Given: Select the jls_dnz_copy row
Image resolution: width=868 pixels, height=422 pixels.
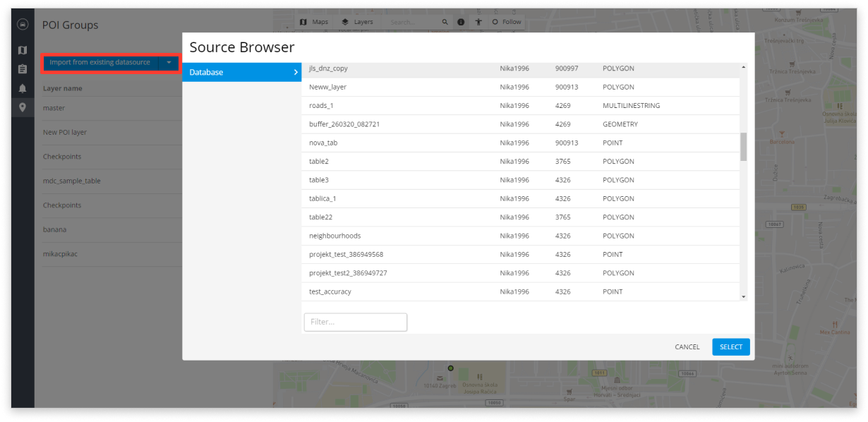Looking at the screenshot, I should point(521,68).
